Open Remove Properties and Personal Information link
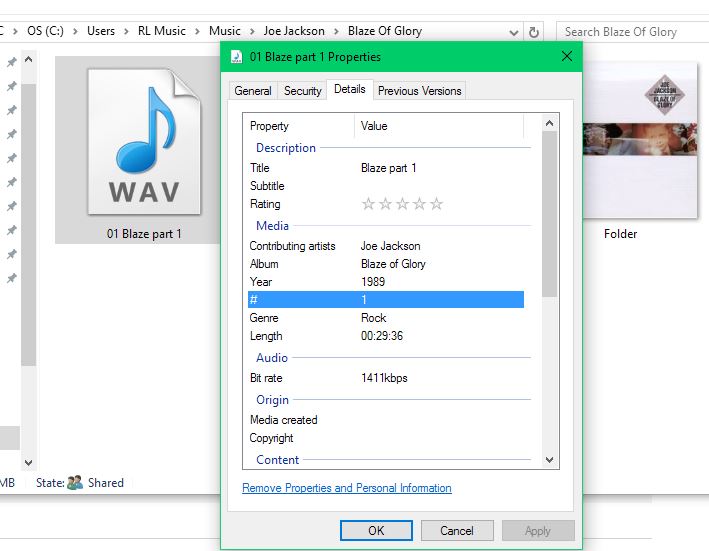 347,488
